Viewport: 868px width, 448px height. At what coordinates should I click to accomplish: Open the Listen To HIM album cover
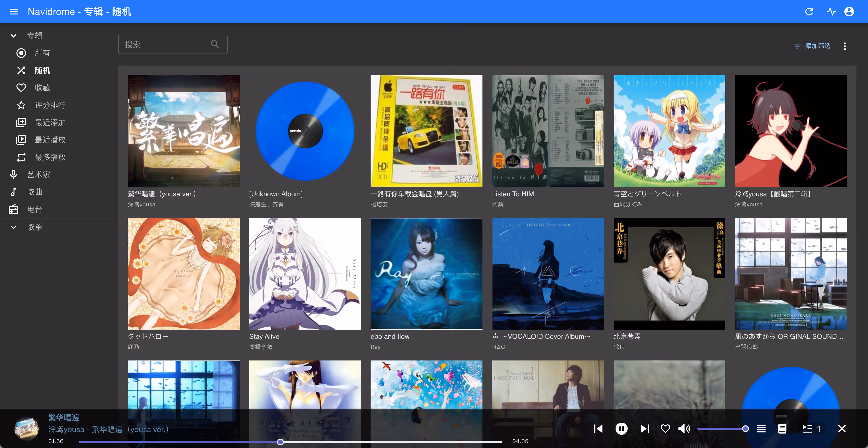(548, 131)
